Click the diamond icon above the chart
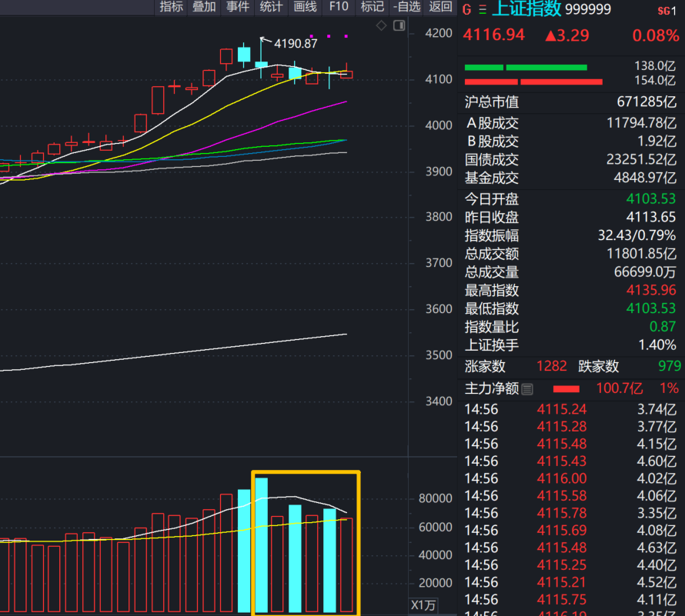The height and width of the screenshot is (616, 685). [382, 26]
